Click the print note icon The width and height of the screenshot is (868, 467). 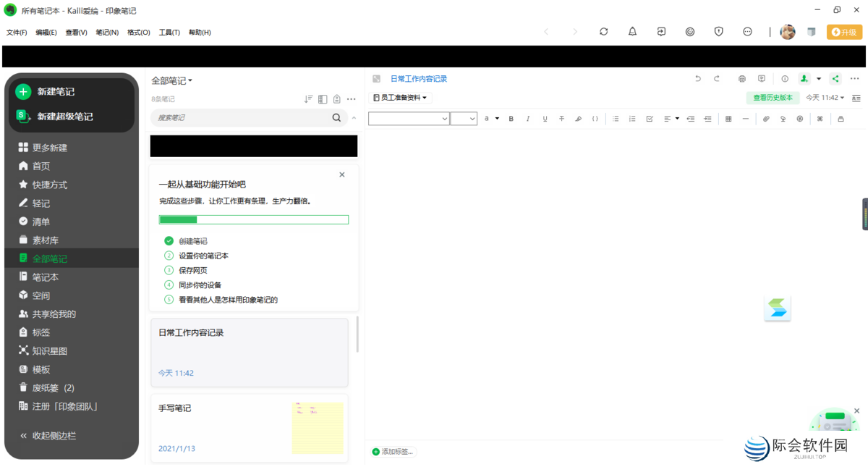click(x=741, y=79)
